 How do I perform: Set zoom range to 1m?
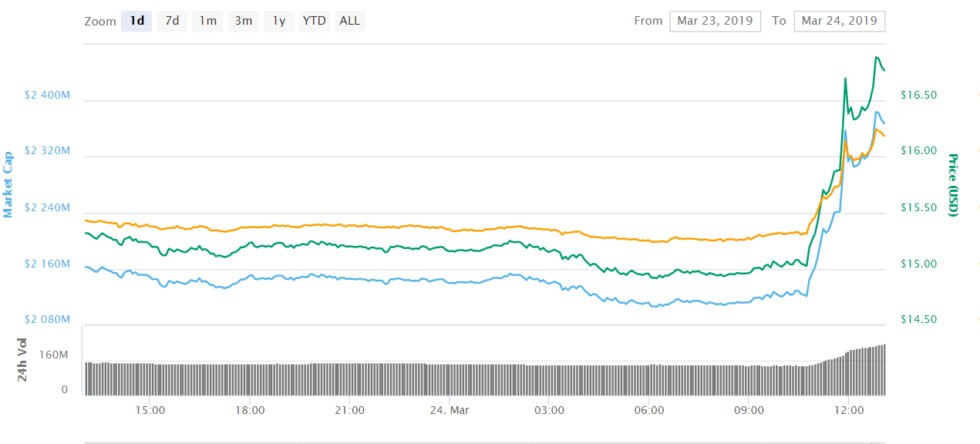tap(208, 21)
